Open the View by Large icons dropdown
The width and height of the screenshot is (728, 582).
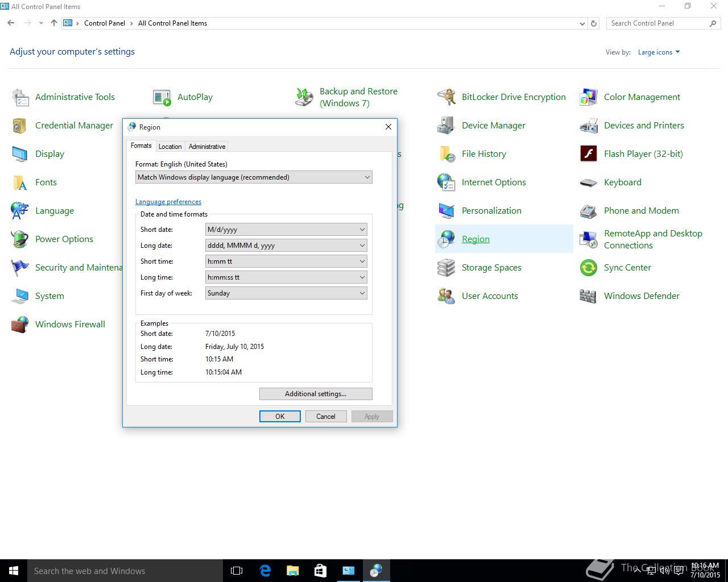tap(659, 52)
